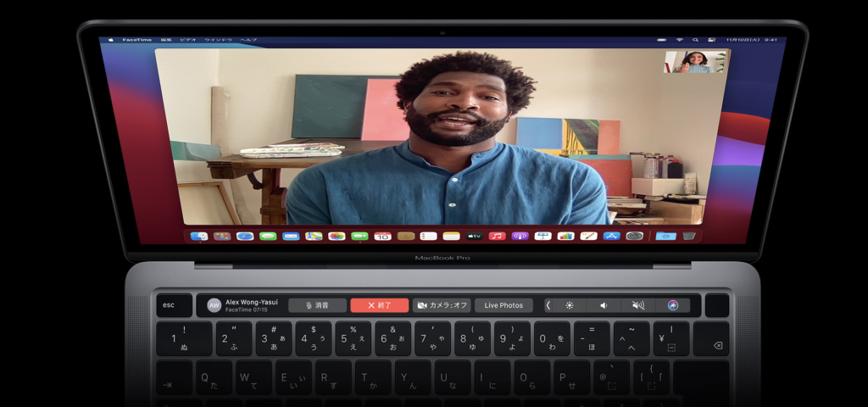The height and width of the screenshot is (407, 868).
Task: Tap Alex Wong-Yasui caller info
Action: (243, 305)
